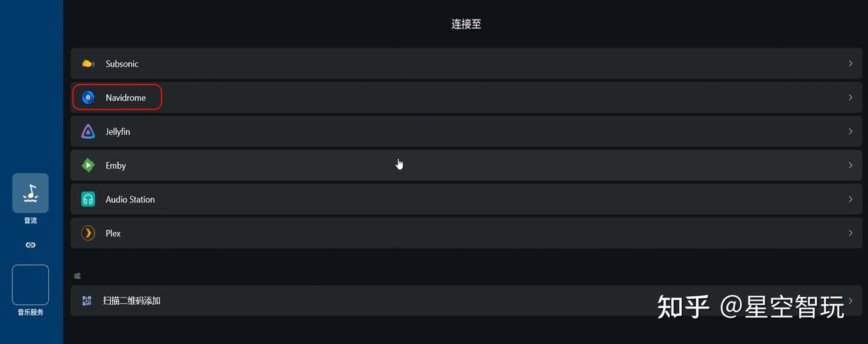Click the Audio Station headphones icon
Screen dimensions: 868x344
click(88, 199)
